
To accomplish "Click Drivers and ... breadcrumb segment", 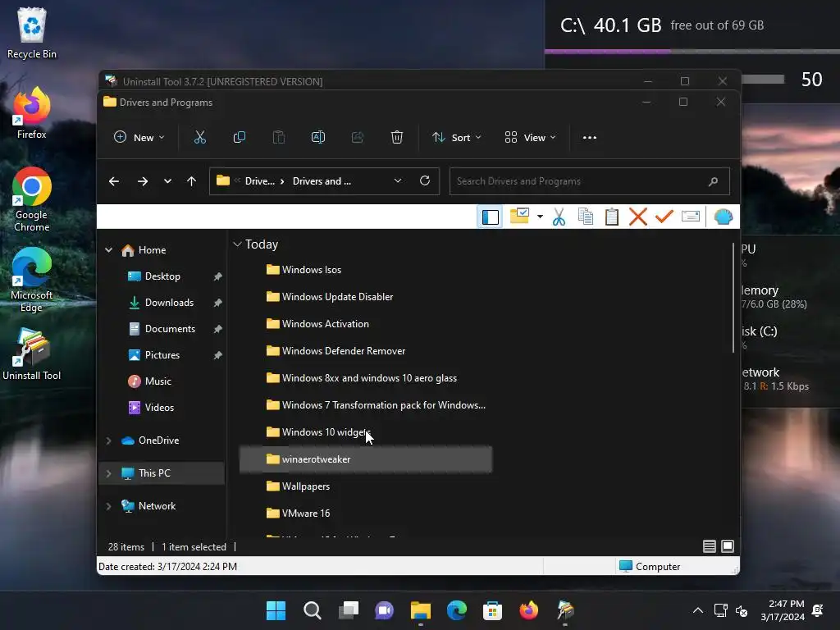I will 322,181.
